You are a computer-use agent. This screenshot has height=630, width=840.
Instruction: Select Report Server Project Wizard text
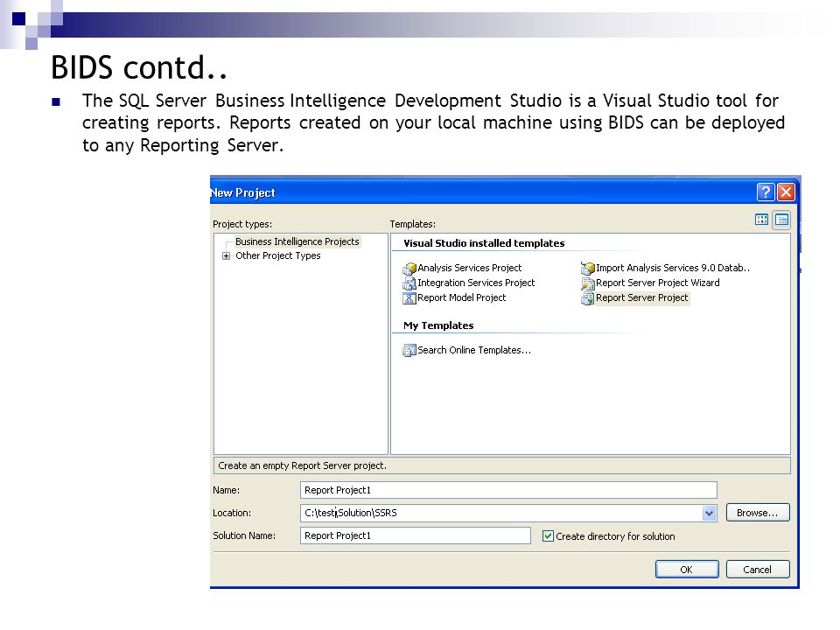pos(658,283)
